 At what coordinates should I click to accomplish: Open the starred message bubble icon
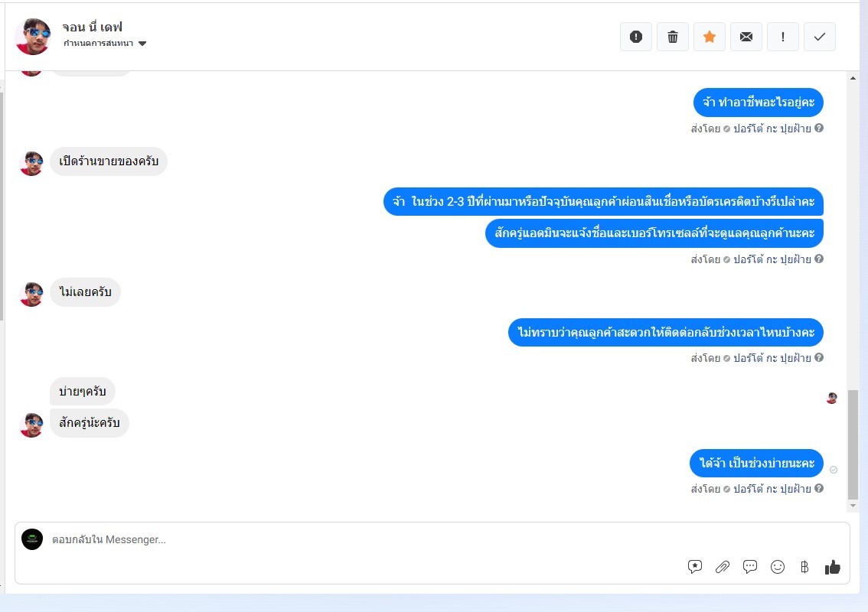[x=695, y=567]
